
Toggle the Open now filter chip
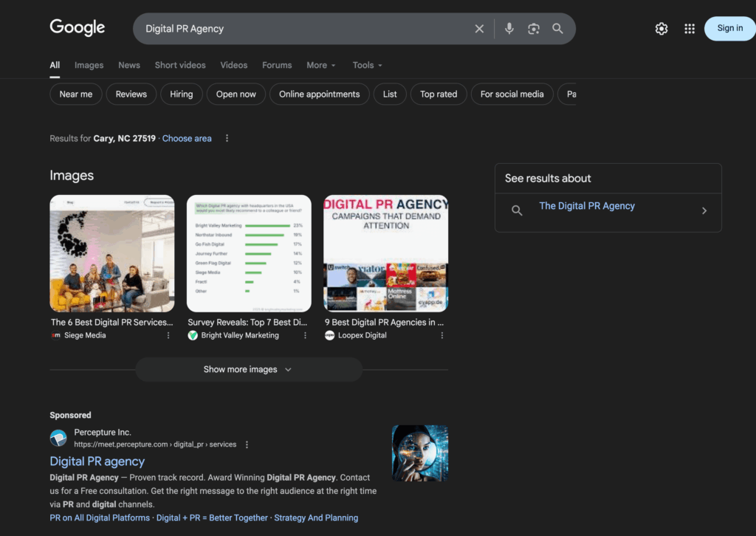pos(236,94)
